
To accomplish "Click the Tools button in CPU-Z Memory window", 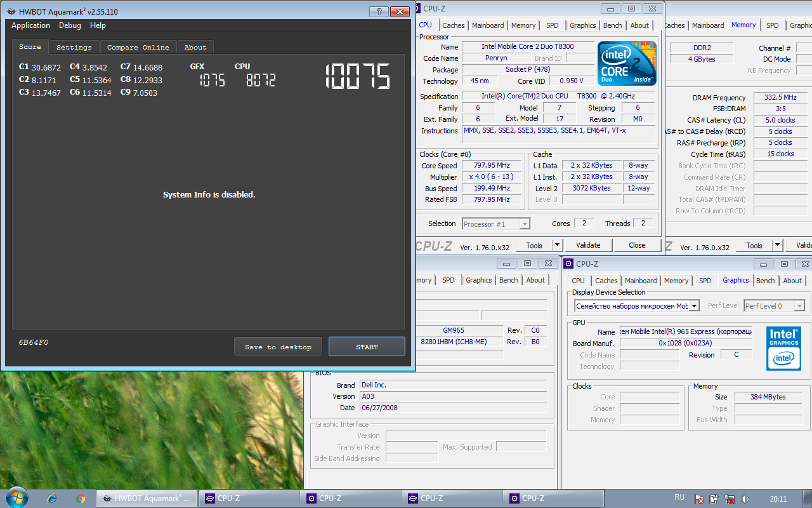I will pos(754,246).
